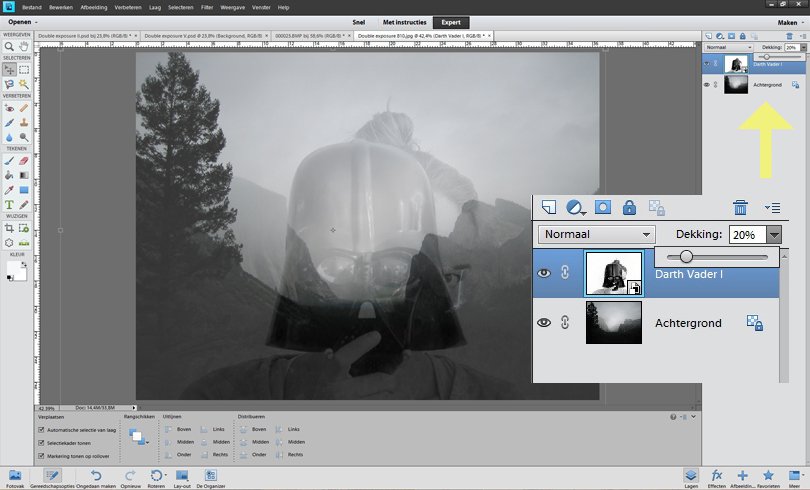Screen dimensions: 810x490
Task: Open the Laag menu
Action: pyautogui.click(x=155, y=8)
